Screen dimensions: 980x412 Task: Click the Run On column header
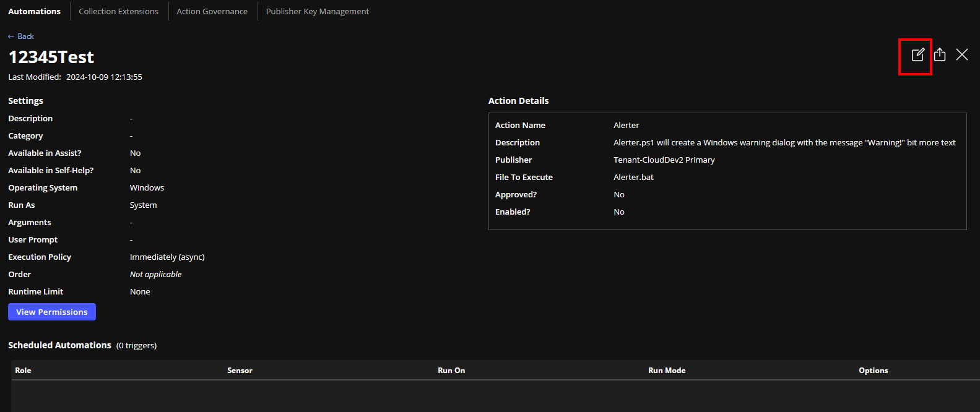[451, 371]
